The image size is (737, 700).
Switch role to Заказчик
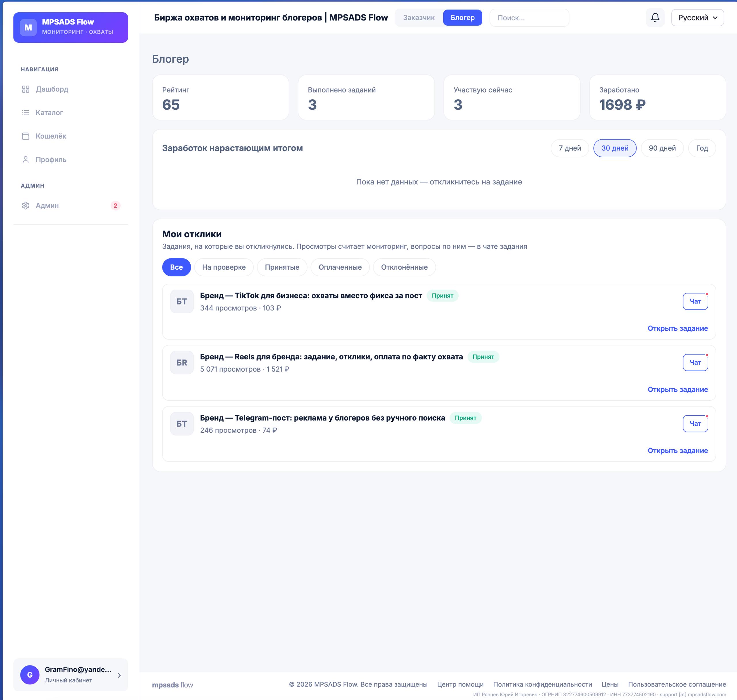point(419,18)
